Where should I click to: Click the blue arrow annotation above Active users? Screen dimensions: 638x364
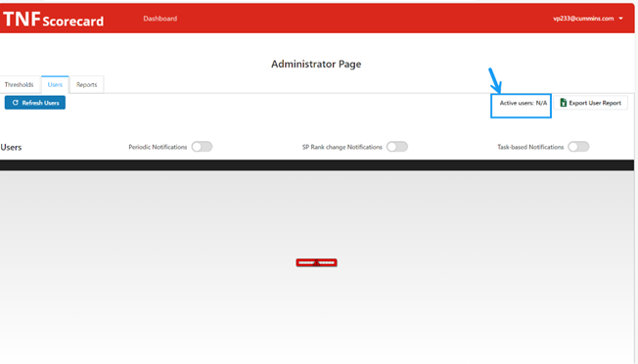click(x=495, y=80)
